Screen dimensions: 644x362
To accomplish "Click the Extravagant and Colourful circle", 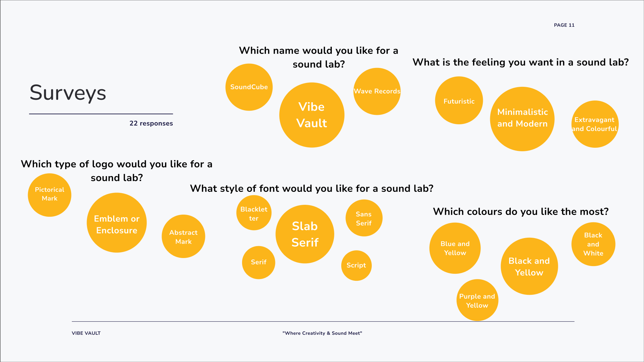I will tap(595, 124).
